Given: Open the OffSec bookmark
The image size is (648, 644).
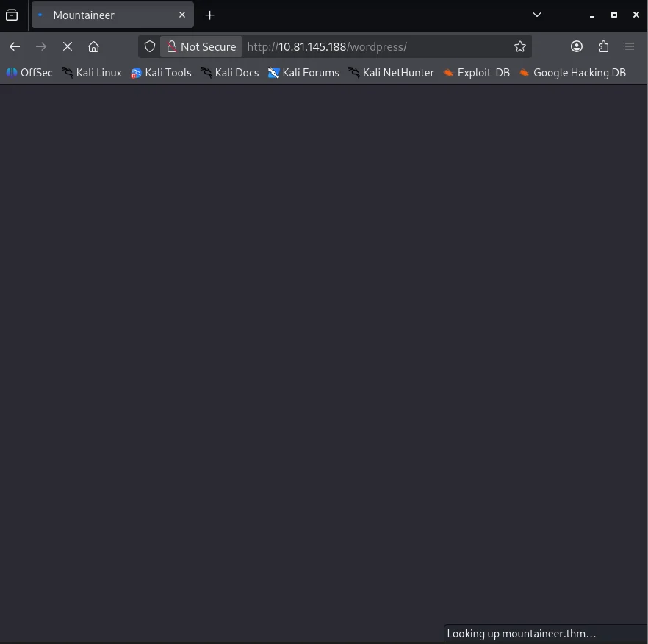Looking at the screenshot, I should (29, 73).
